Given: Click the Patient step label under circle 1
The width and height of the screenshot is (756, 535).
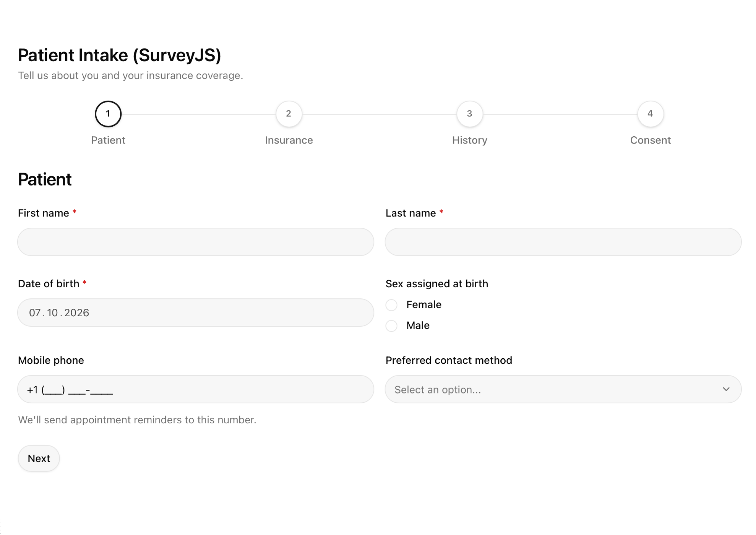Looking at the screenshot, I should click(108, 140).
